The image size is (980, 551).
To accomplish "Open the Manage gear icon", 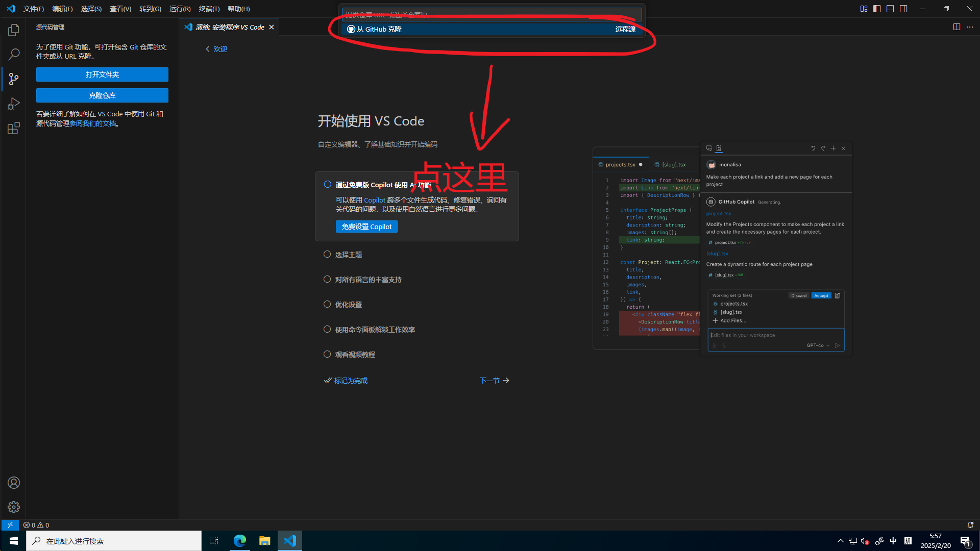I will coord(13,507).
